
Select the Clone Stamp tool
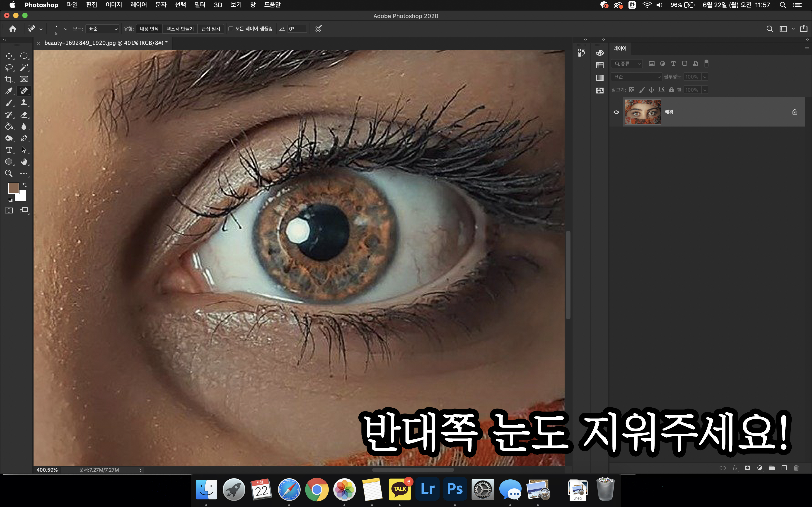click(x=24, y=103)
